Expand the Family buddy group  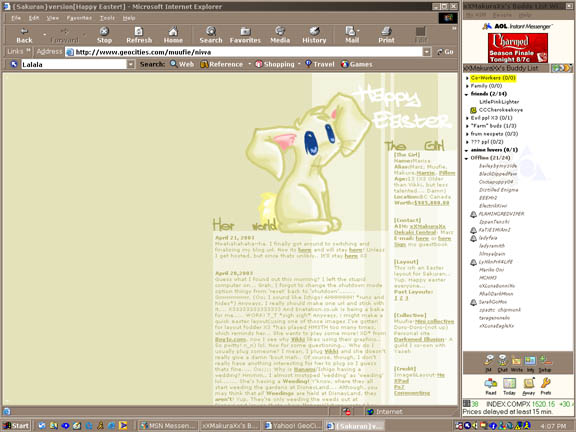467,86
